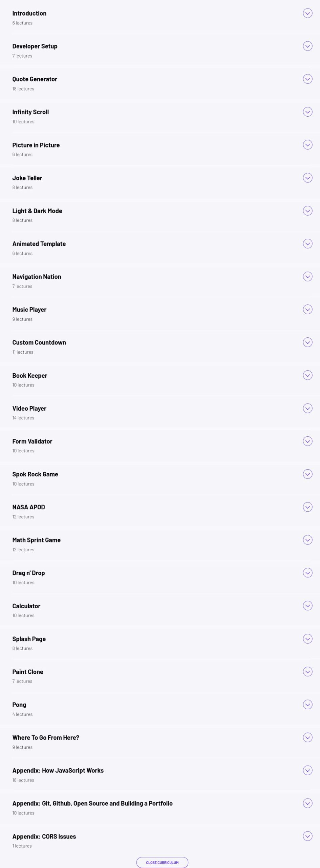Expand Navigation Nation chevron circle
Screen dimensions: 320x868
point(307,277)
